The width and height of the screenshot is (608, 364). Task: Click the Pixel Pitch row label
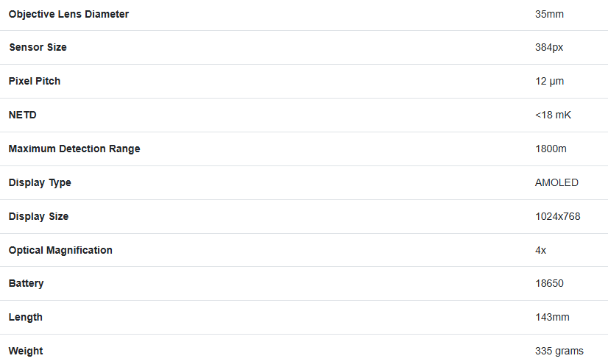pyautogui.click(x=35, y=82)
